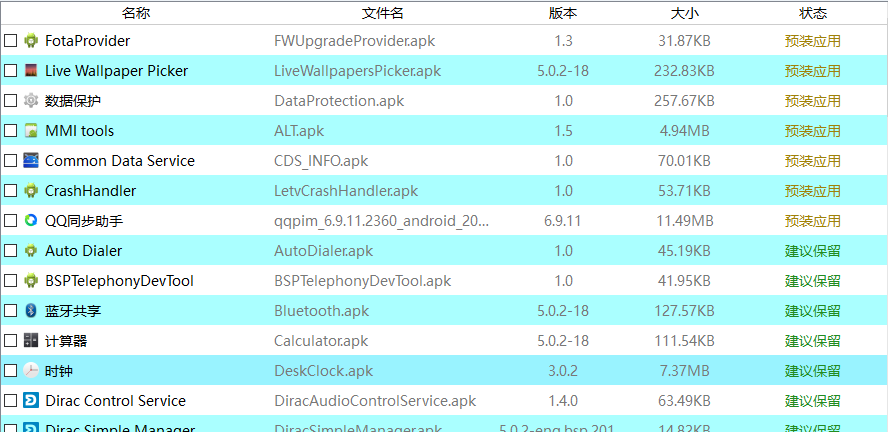Click the 4.94MB size value
Image resolution: width=888 pixels, height=432 pixels.
(684, 131)
